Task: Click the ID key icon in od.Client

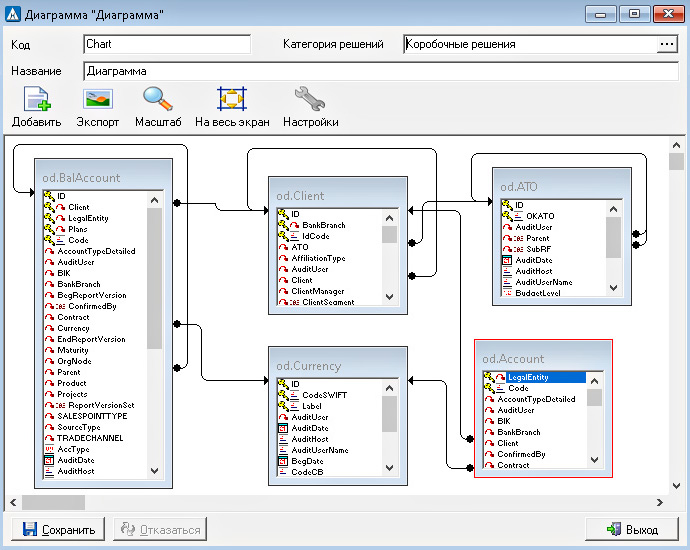Action: coord(283,214)
